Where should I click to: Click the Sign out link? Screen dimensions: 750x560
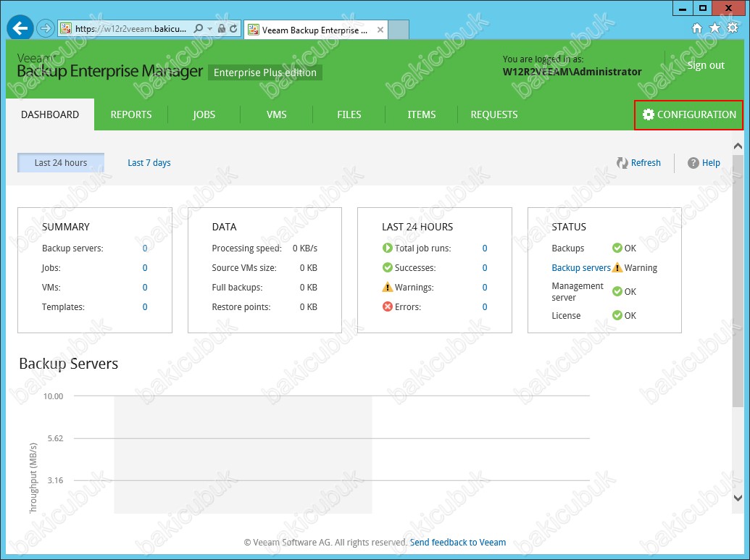(x=706, y=65)
